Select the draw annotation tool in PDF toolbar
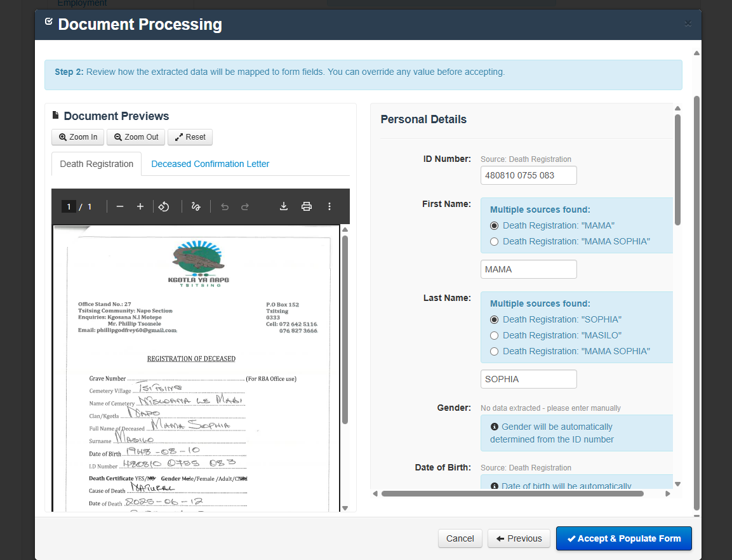 click(x=196, y=206)
